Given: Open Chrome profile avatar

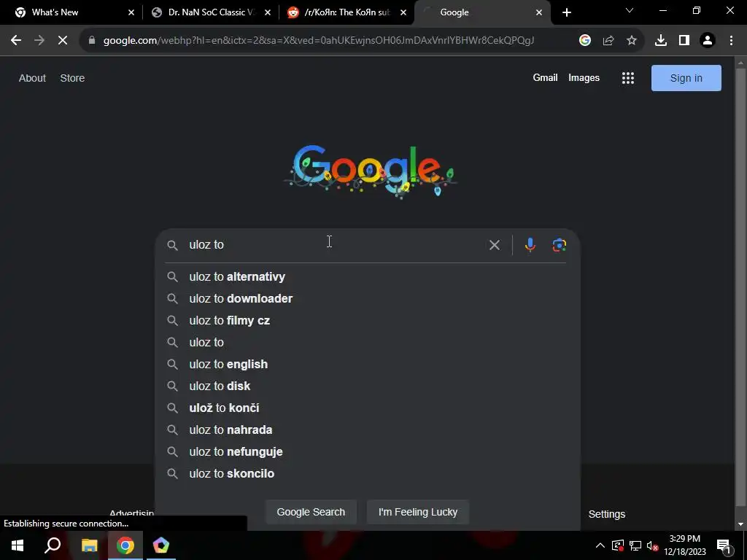Looking at the screenshot, I should [x=708, y=41].
